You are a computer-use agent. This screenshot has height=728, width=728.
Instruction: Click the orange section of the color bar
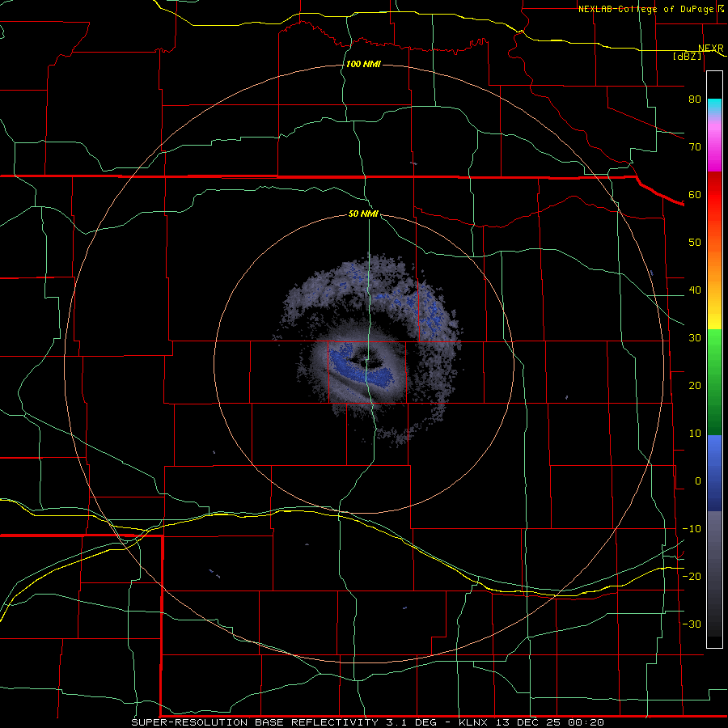(x=714, y=260)
